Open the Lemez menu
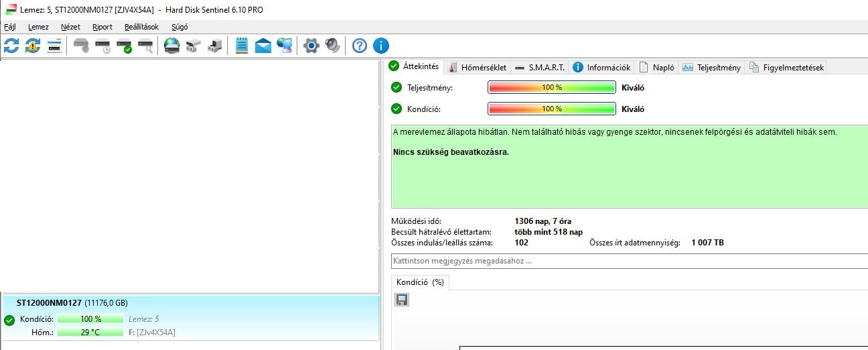Screen dimensions: 868x350 click(38, 27)
